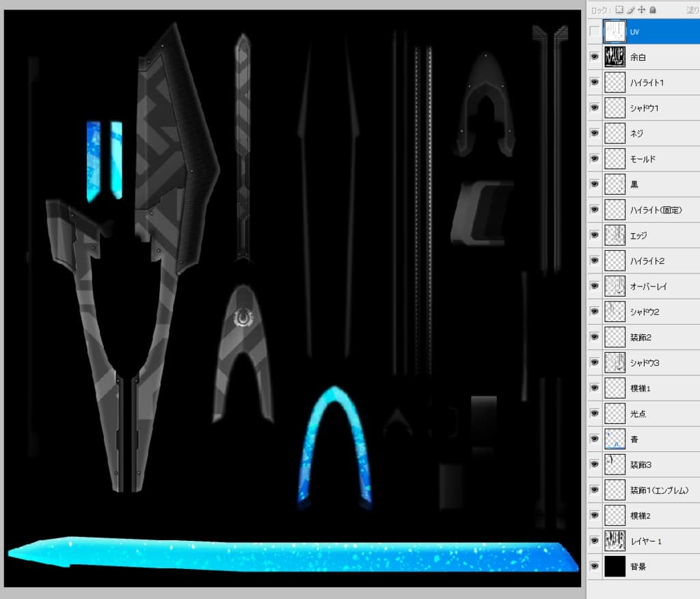Toggle visibility of レイヤー 1 layer
The width and height of the screenshot is (700, 599).
(x=594, y=540)
